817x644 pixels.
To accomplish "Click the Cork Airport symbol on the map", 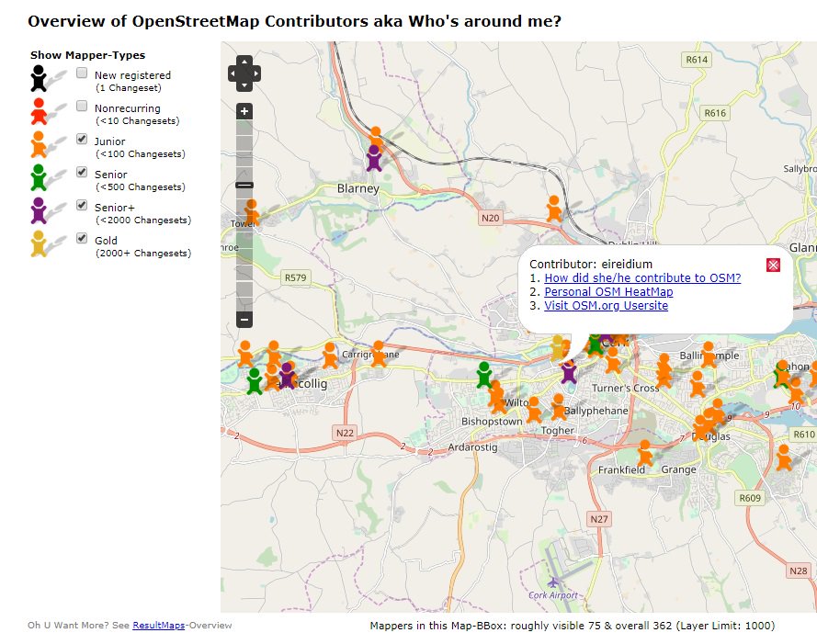I will 553,582.
